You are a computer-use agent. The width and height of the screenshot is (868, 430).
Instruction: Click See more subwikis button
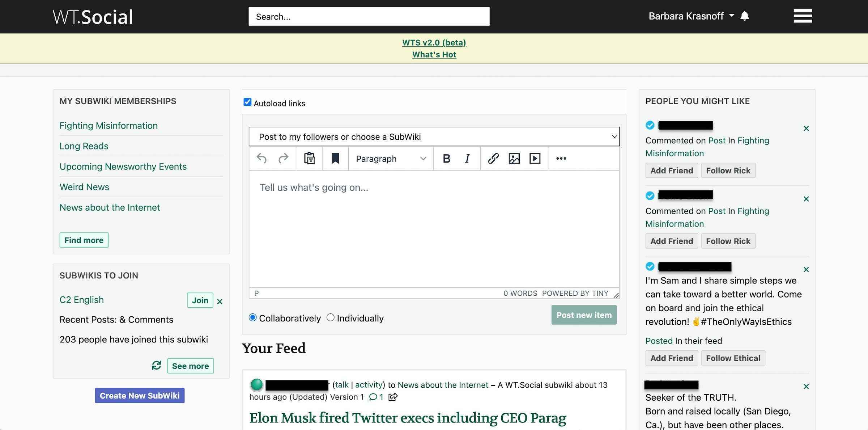190,366
